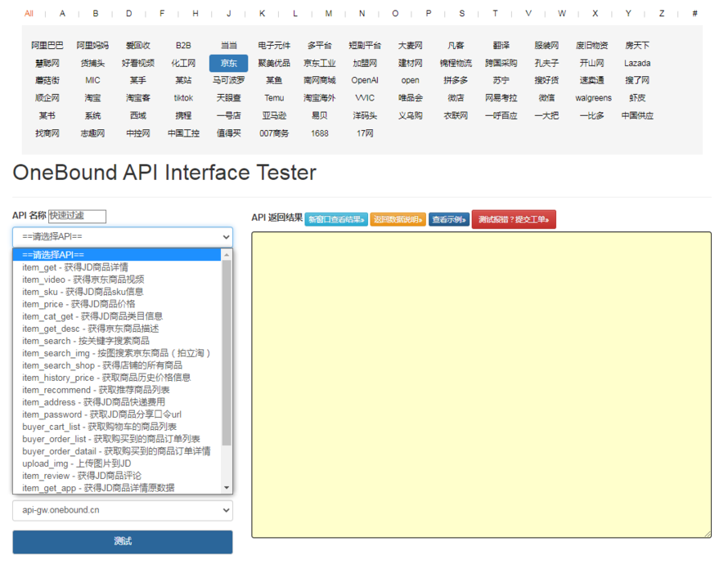Click the orange 返回数据说明 button

tap(398, 219)
